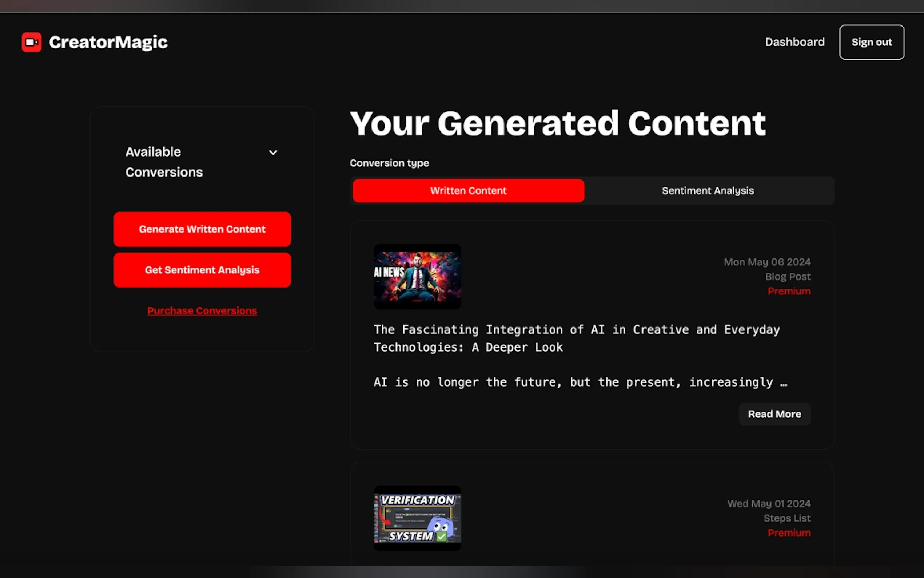924x578 pixels.
Task: Click Generate Written Content button
Action: (202, 229)
